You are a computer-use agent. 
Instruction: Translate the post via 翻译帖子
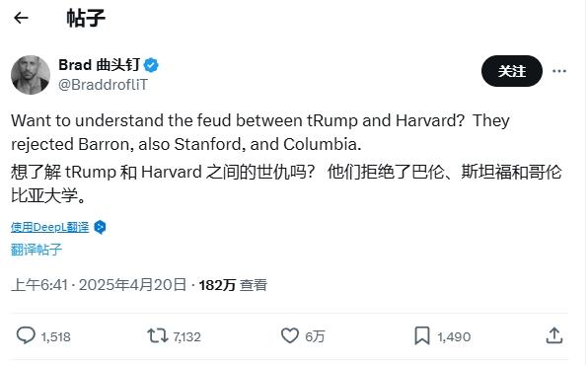(x=37, y=250)
